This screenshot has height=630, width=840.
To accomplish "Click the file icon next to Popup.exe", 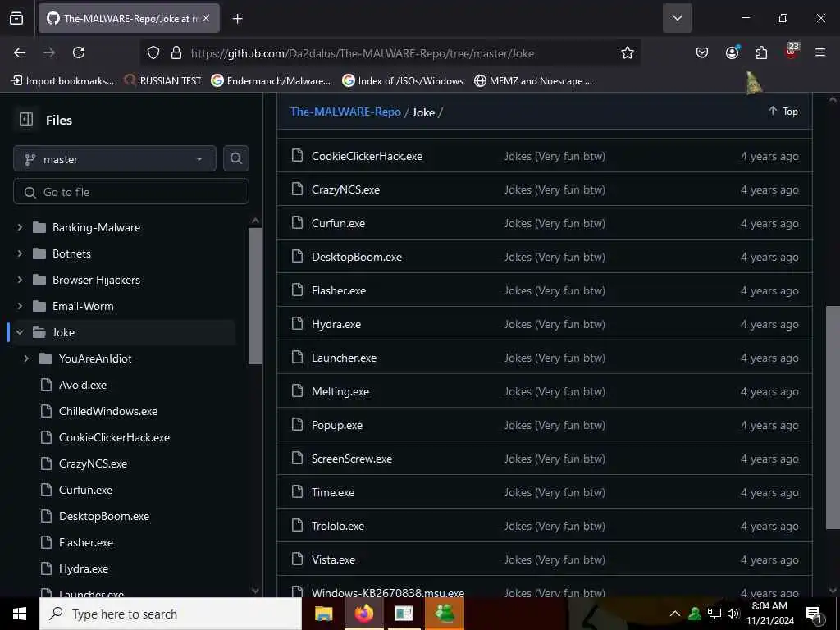I will pos(297,425).
